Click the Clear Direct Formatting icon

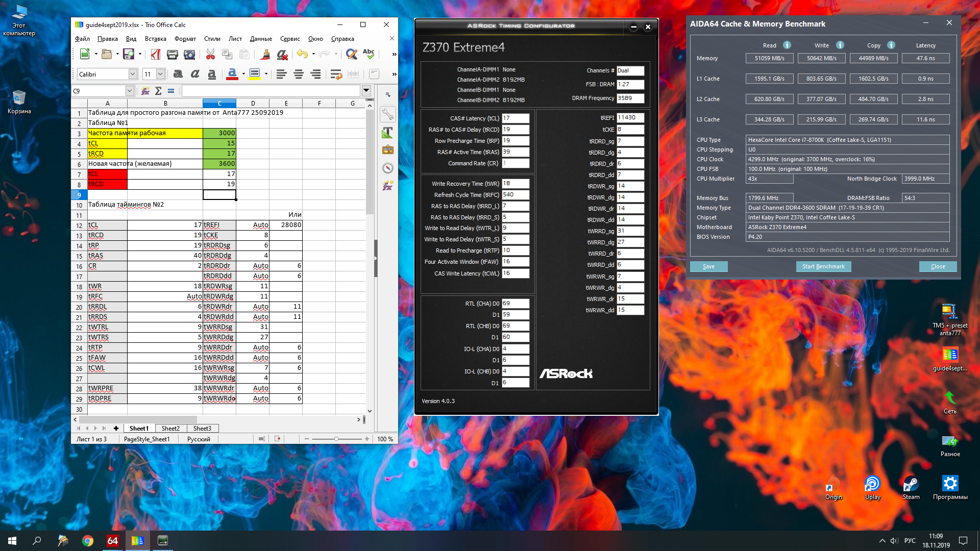pyautogui.click(x=282, y=54)
